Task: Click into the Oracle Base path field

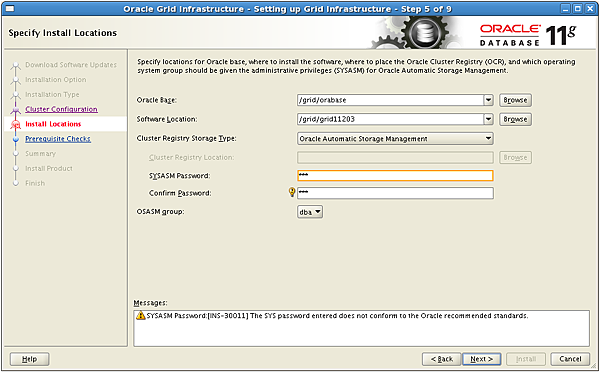Action: click(x=391, y=100)
